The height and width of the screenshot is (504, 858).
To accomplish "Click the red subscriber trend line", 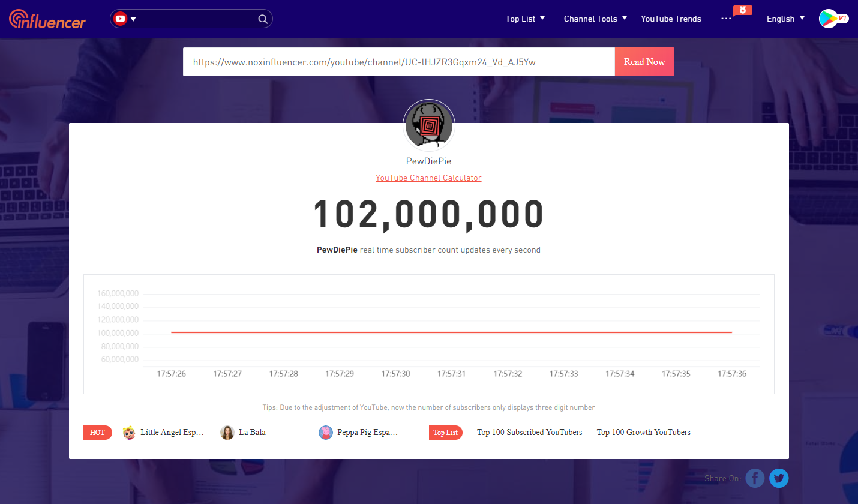I will pyautogui.click(x=451, y=332).
